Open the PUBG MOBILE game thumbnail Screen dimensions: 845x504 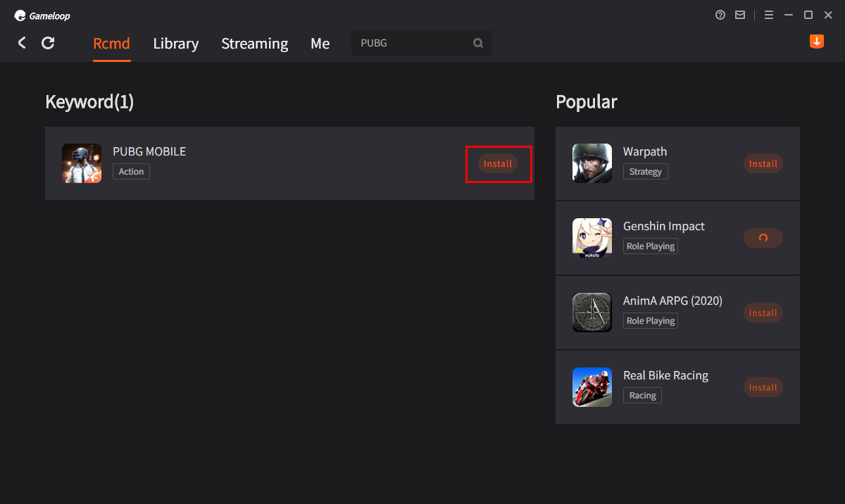(82, 163)
